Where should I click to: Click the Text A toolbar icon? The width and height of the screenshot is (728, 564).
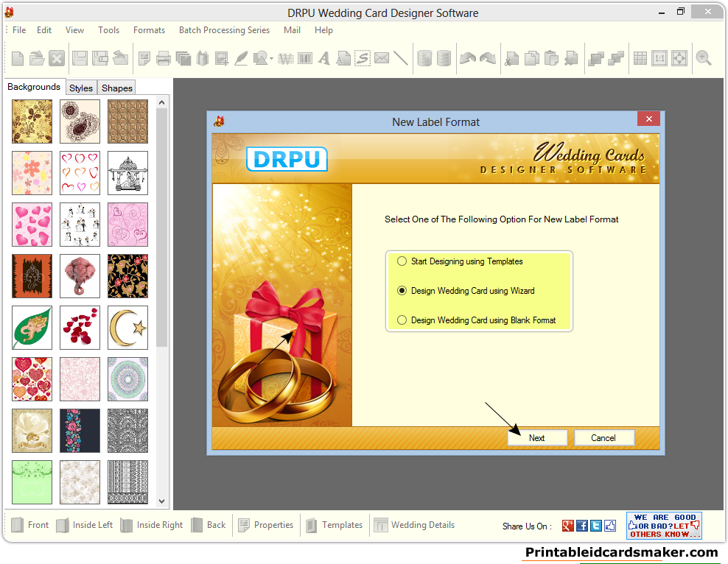324,58
